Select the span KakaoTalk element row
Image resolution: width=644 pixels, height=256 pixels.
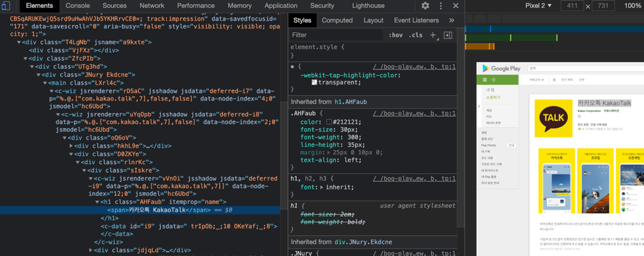[140, 210]
